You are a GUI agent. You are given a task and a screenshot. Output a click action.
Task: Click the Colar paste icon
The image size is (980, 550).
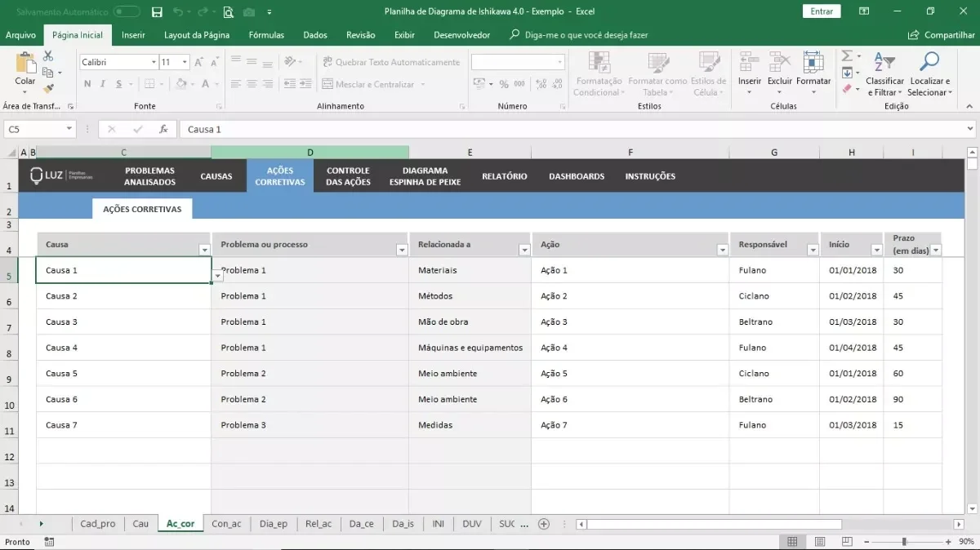(x=25, y=63)
